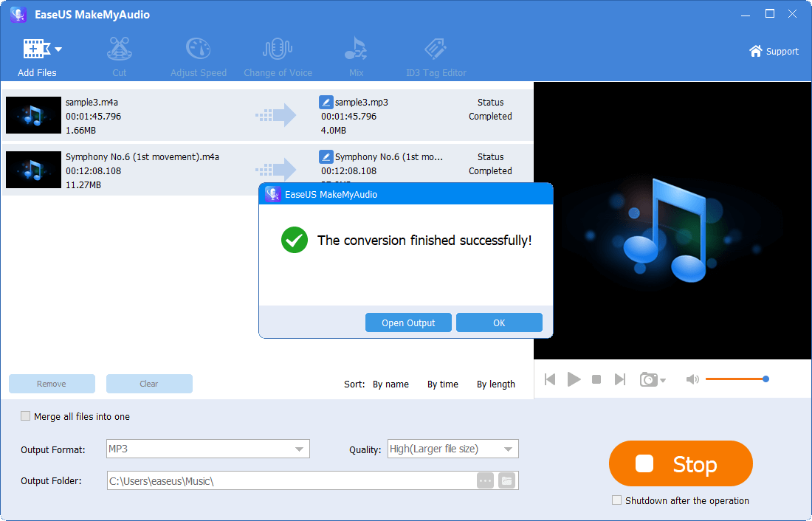The image size is (812, 521).
Task: Adjust the volume slider
Action: pyautogui.click(x=765, y=379)
